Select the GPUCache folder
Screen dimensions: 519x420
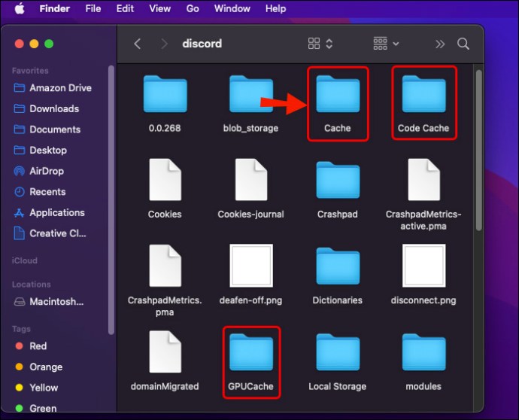tap(251, 362)
